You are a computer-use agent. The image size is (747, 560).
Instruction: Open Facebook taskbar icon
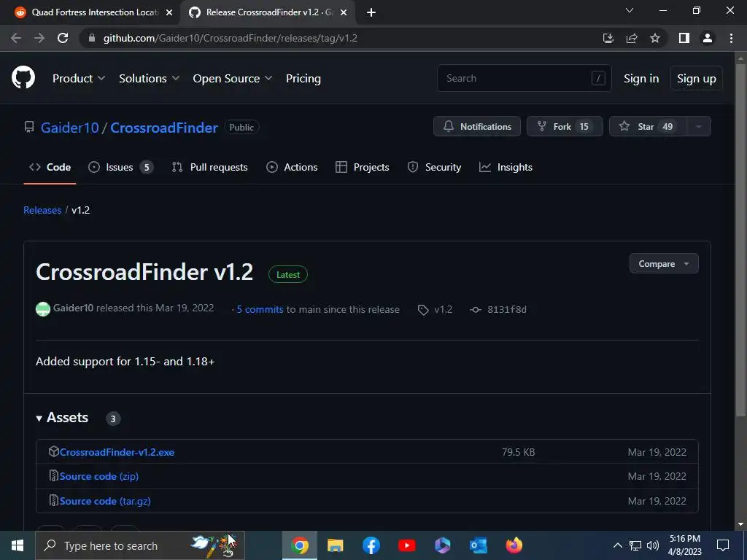pyautogui.click(x=371, y=545)
